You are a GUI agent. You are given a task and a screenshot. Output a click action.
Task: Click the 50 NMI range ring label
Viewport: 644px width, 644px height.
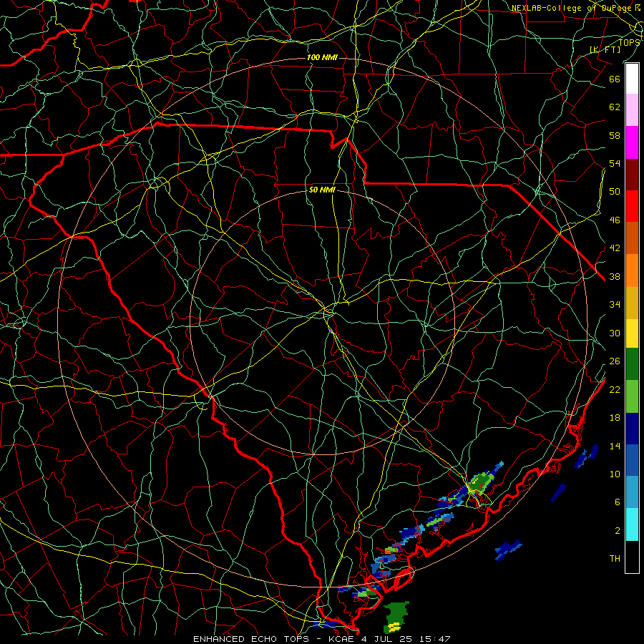pyautogui.click(x=322, y=190)
